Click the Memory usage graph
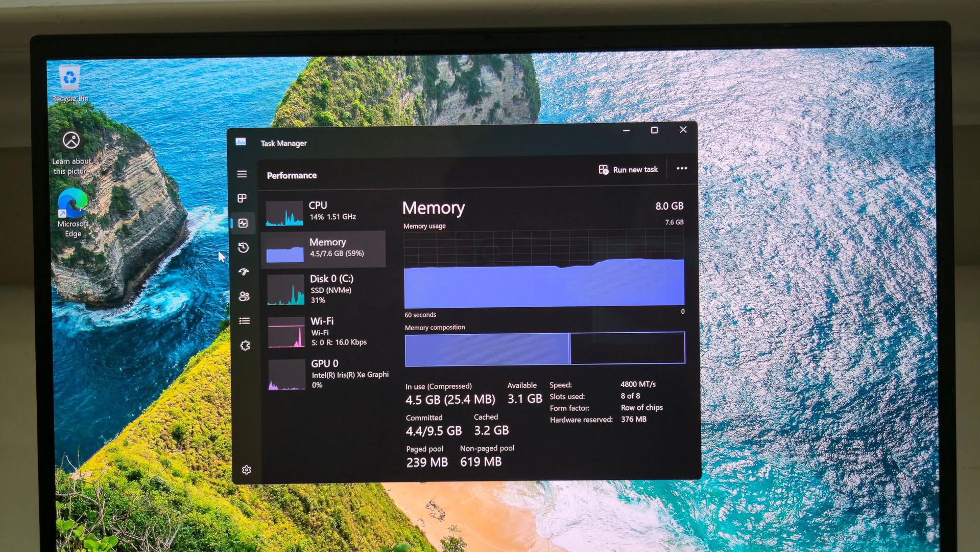 tap(544, 269)
